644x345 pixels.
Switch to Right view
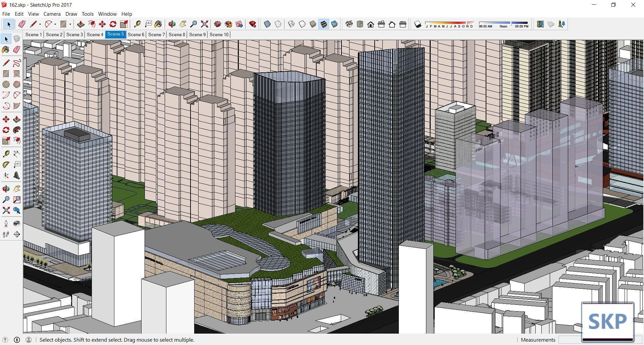[381, 24]
